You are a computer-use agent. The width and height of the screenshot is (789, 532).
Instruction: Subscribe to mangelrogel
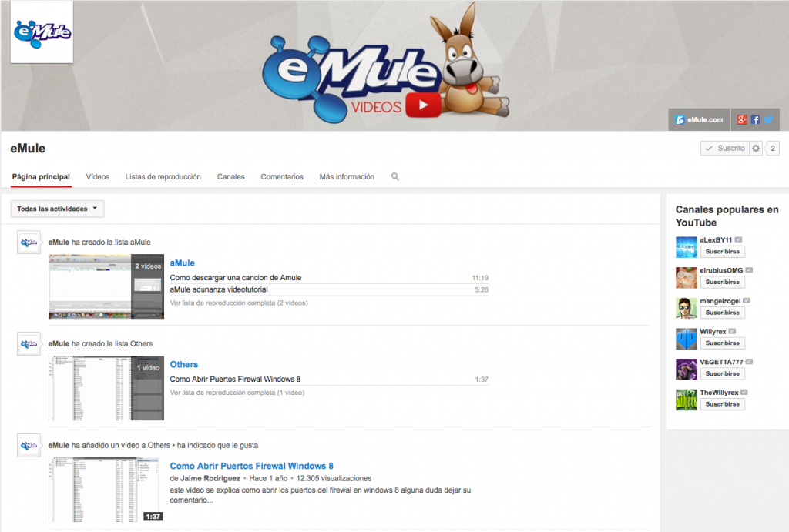[723, 313]
